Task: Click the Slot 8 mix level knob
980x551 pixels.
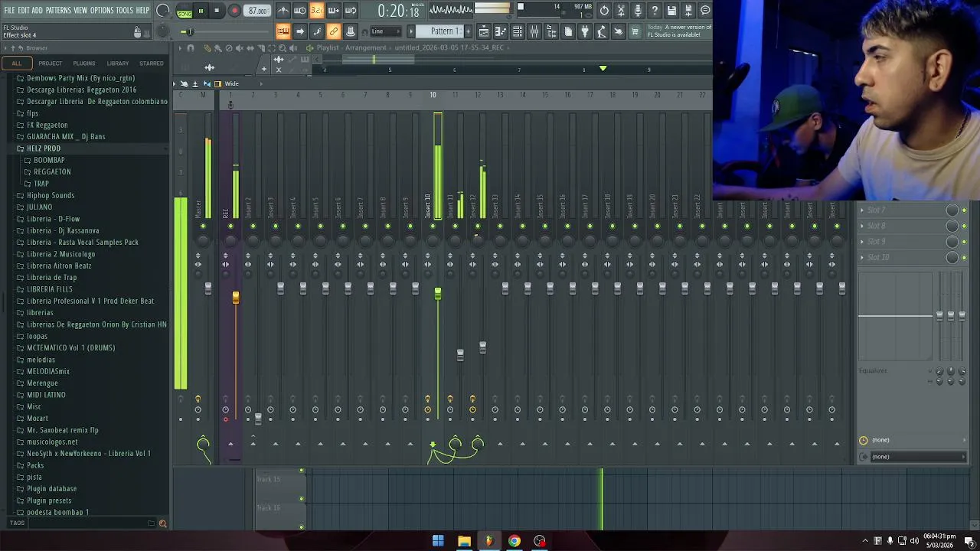Action: [x=952, y=226]
